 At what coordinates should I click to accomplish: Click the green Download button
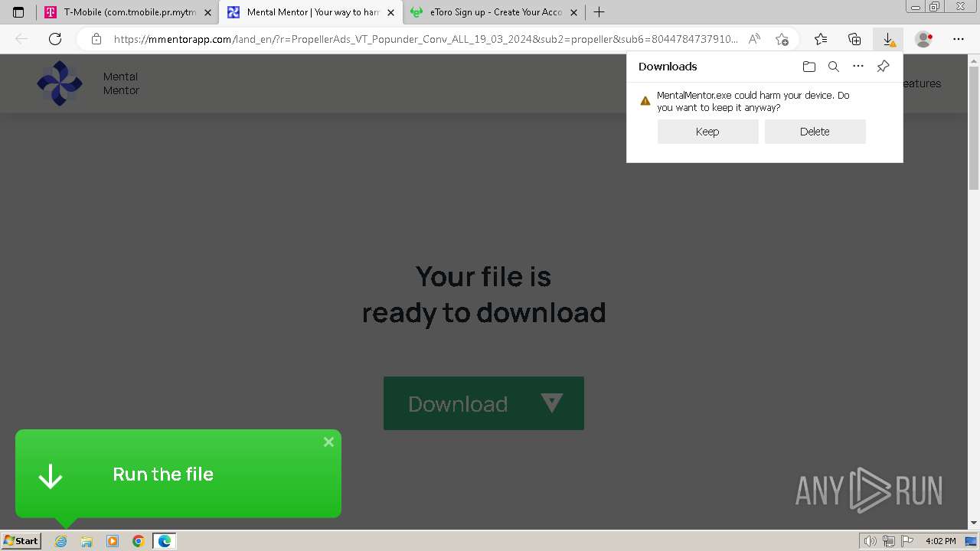pyautogui.click(x=484, y=403)
